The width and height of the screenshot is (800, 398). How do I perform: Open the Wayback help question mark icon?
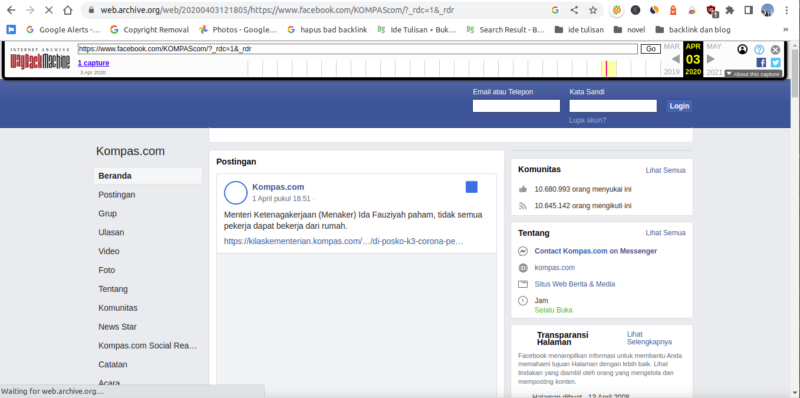(x=759, y=49)
